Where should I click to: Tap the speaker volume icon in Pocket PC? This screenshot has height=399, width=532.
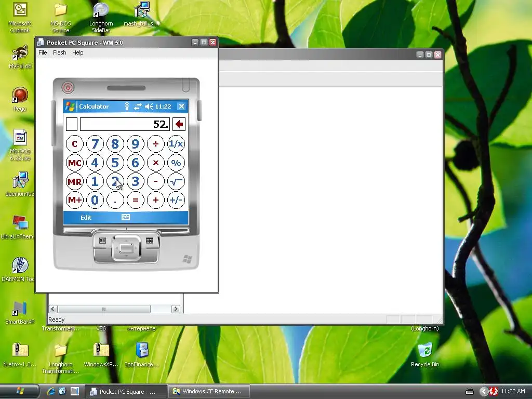click(149, 107)
